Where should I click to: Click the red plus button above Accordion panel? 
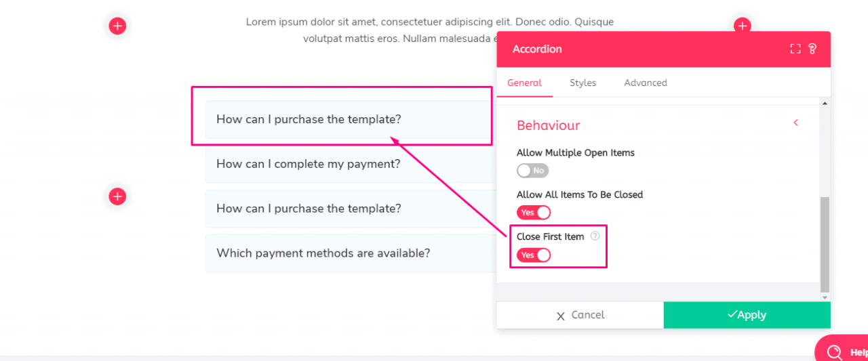point(743,26)
